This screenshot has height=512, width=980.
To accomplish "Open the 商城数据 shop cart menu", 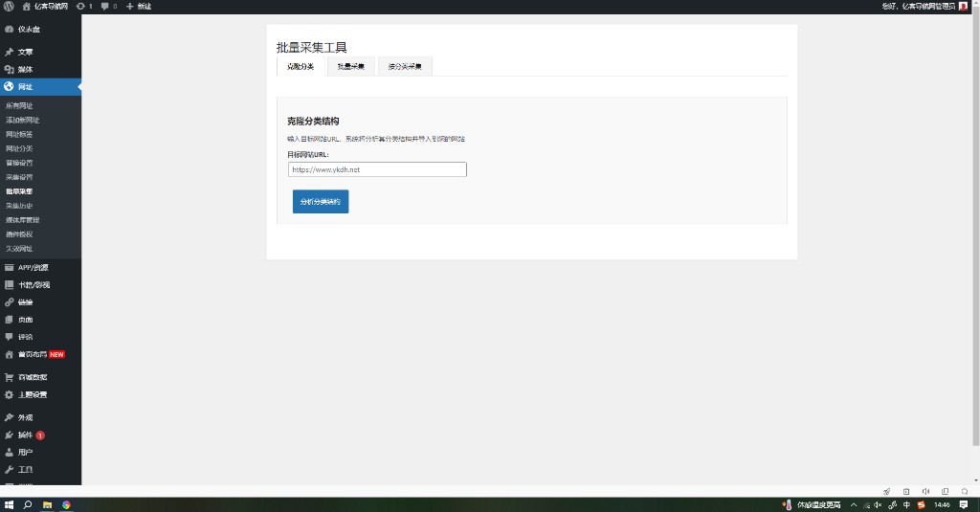I will click(x=32, y=377).
